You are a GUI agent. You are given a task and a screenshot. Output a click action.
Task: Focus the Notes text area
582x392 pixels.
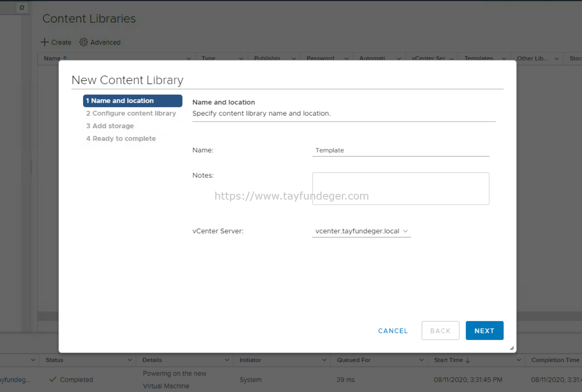tap(401, 189)
